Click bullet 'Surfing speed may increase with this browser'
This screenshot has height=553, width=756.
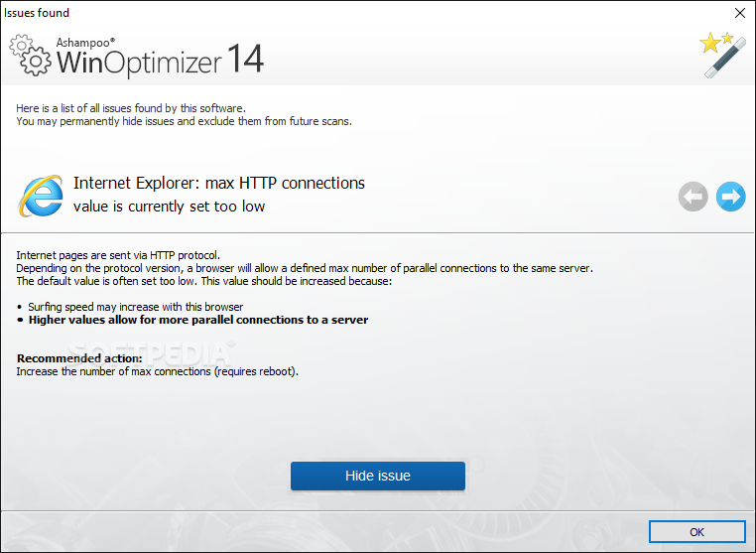click(x=136, y=307)
